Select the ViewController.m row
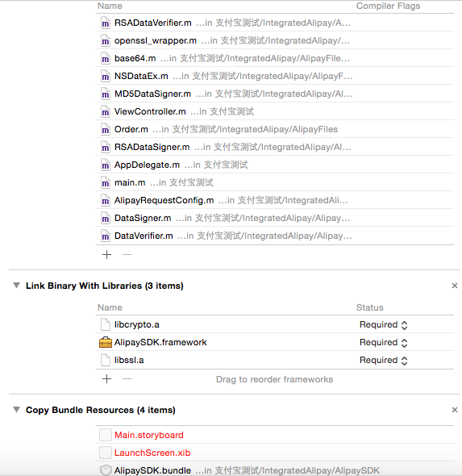This screenshot has width=462, height=476. point(275,111)
